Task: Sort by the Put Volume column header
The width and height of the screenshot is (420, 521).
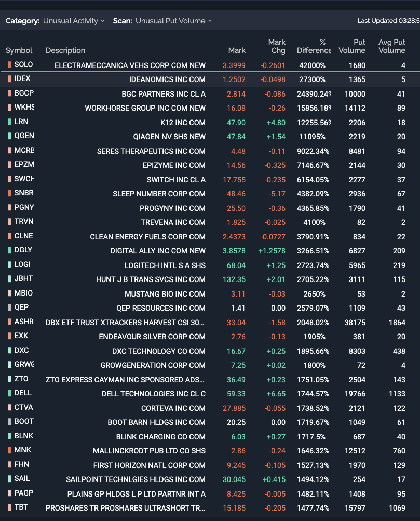Action: point(352,46)
